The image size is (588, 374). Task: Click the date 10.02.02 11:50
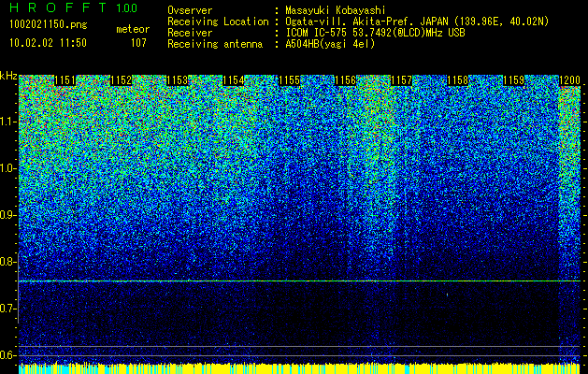48,43
